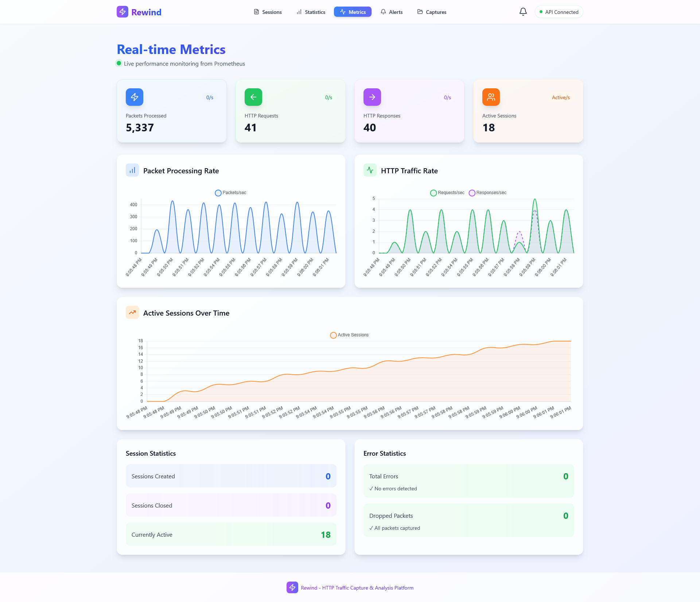Open the Alerts section
The image size is (700, 602).
point(392,12)
